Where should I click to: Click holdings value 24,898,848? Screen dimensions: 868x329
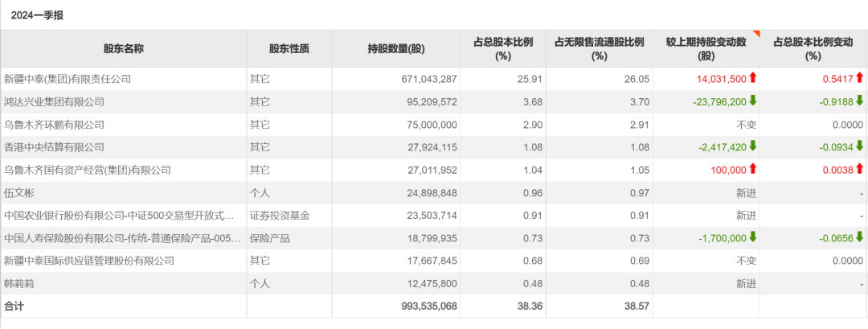[x=432, y=193]
